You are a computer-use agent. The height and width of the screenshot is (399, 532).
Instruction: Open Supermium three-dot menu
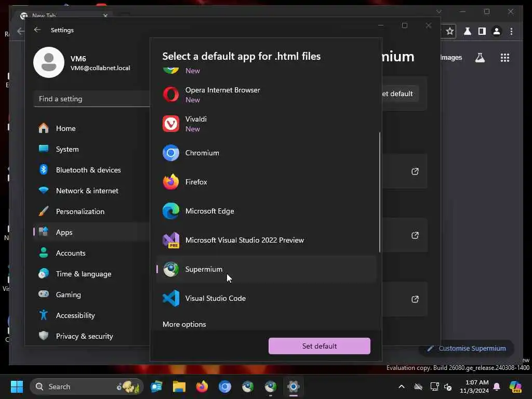pyautogui.click(x=511, y=32)
